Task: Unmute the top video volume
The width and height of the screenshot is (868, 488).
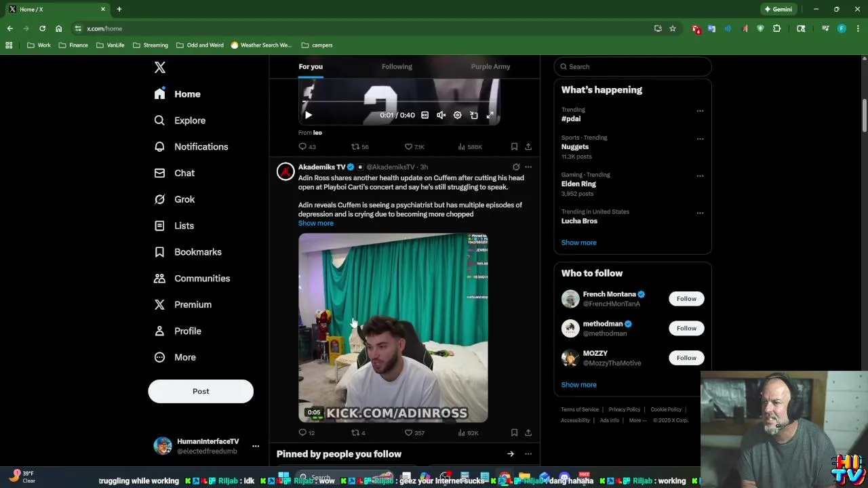Action: (441, 115)
